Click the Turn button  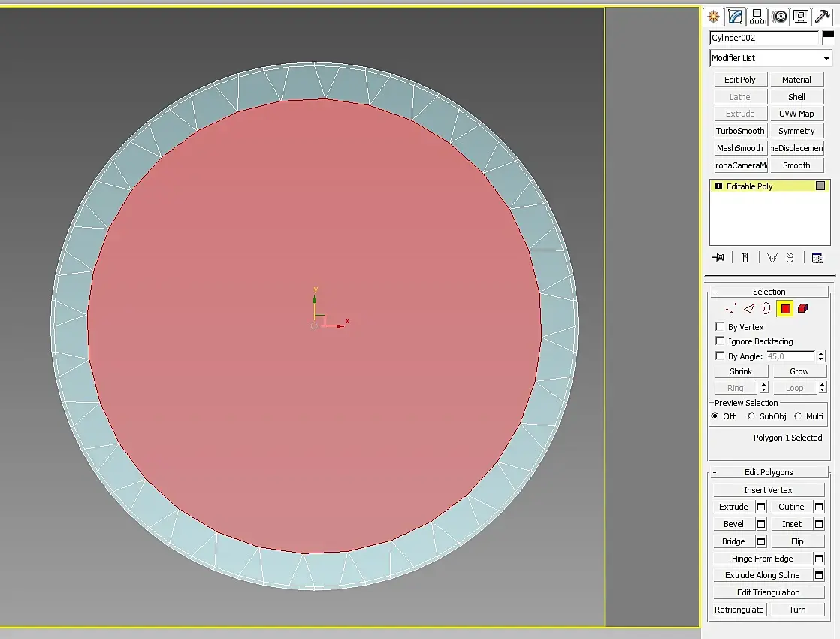pyautogui.click(x=797, y=610)
